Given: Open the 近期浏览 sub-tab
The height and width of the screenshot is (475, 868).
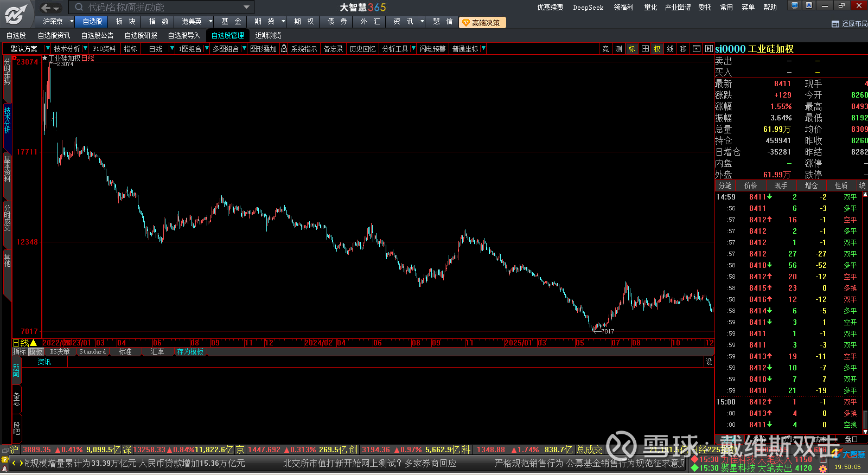Looking at the screenshot, I should coord(268,36).
